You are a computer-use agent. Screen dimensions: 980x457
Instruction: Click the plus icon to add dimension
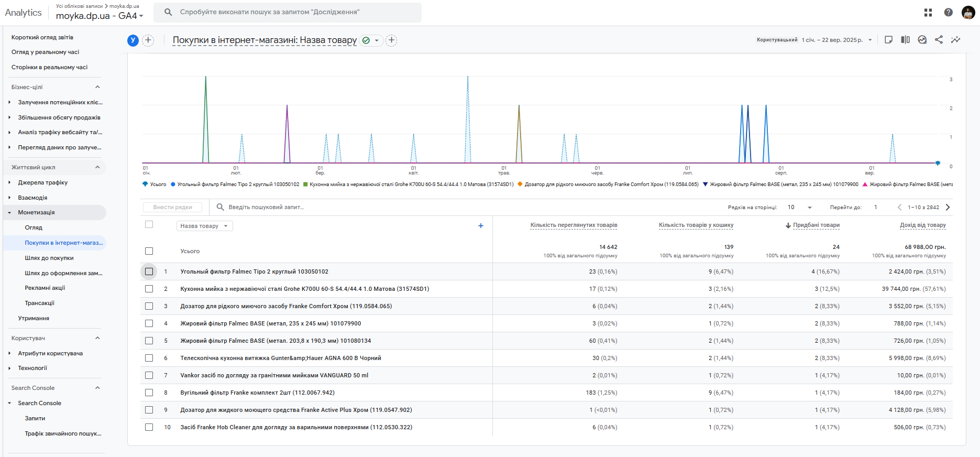pyautogui.click(x=481, y=226)
